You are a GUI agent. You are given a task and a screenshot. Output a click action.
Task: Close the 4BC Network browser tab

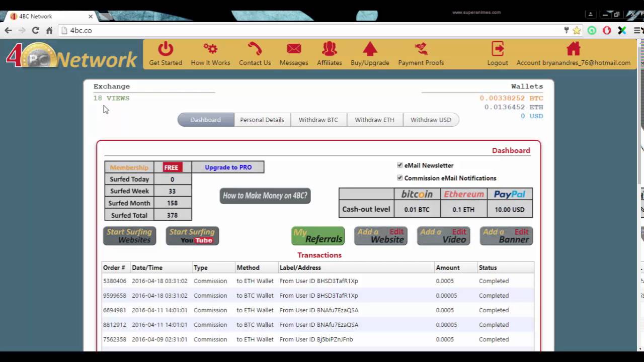pyautogui.click(x=91, y=16)
